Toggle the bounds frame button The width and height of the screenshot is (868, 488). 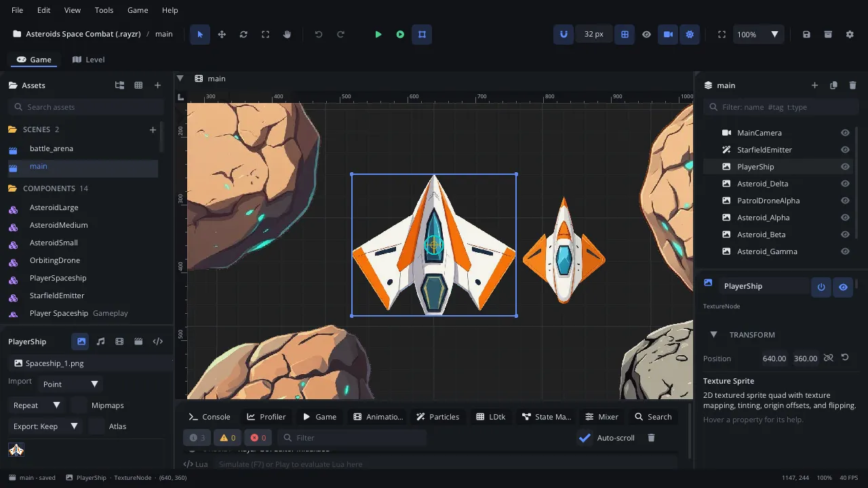[422, 35]
